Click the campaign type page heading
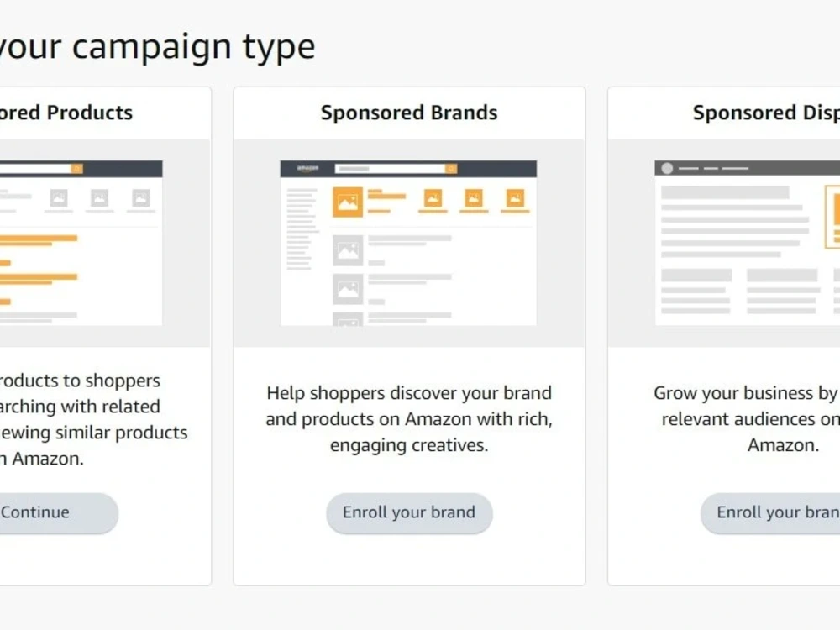The image size is (840, 630). pyautogui.click(x=158, y=46)
